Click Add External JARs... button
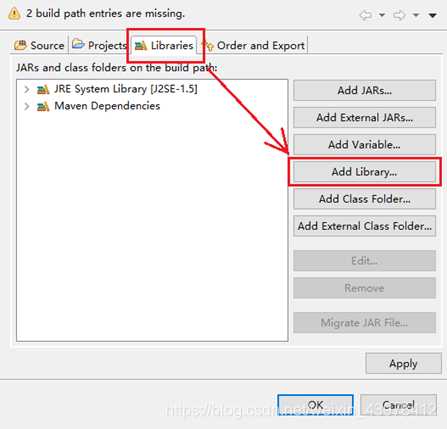Viewport: 447px width, 429px height. pos(364,117)
